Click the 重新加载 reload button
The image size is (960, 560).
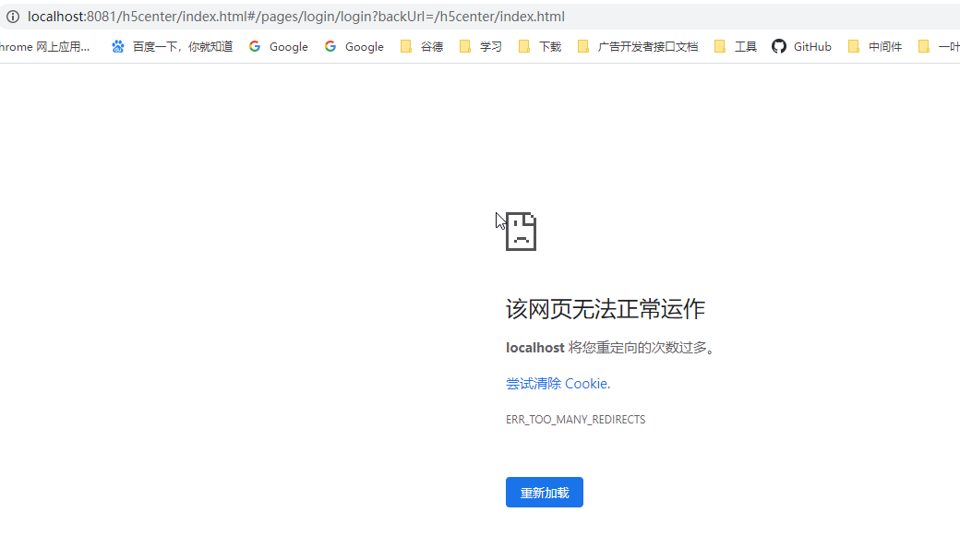(545, 492)
